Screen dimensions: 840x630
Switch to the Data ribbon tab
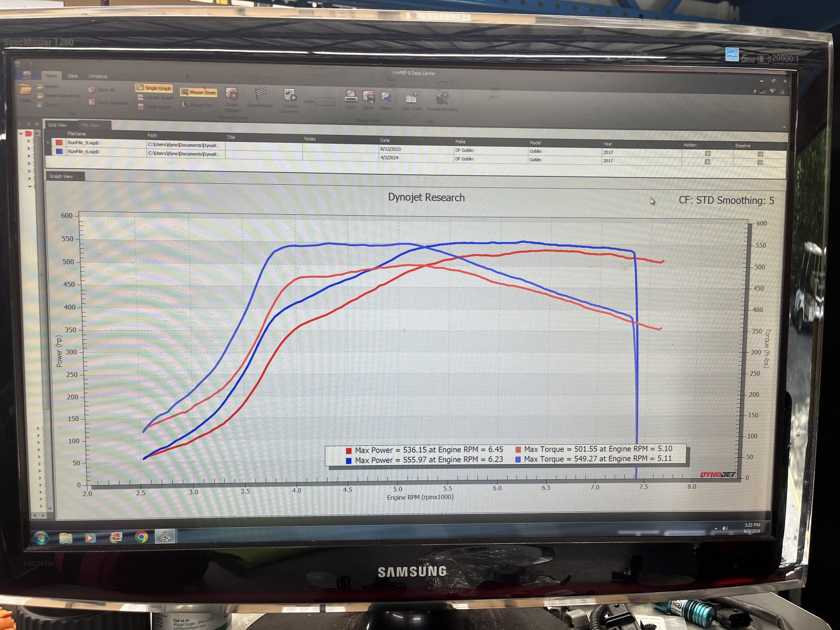tap(72, 76)
